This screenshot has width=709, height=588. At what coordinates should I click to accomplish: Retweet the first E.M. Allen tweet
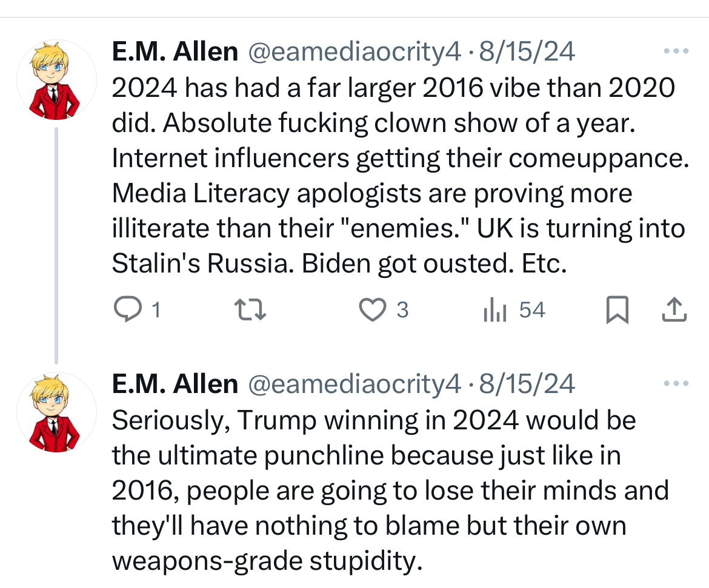pos(250,310)
